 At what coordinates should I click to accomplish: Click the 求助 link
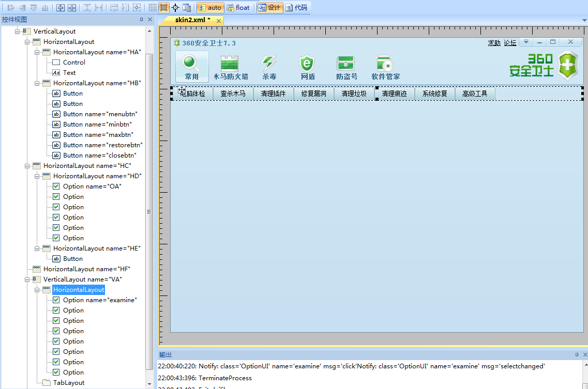point(494,42)
